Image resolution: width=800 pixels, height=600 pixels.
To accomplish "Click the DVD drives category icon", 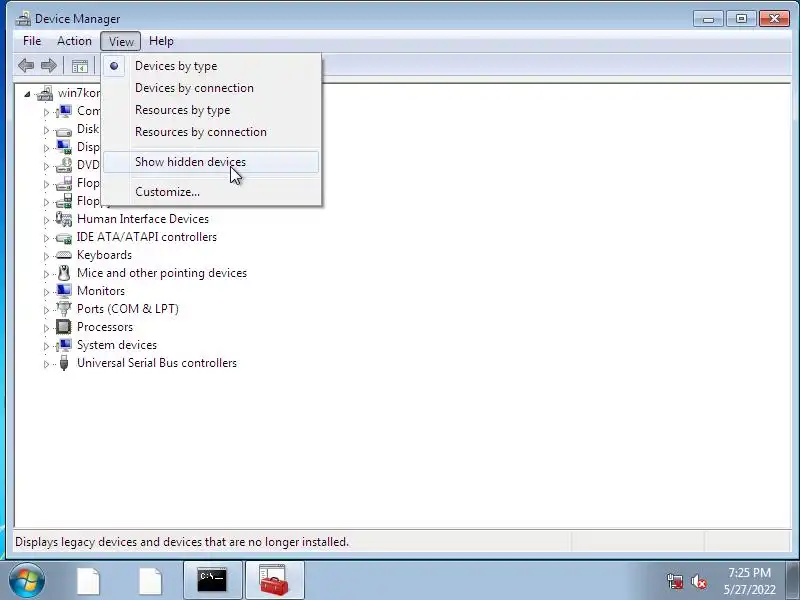I will [64, 165].
